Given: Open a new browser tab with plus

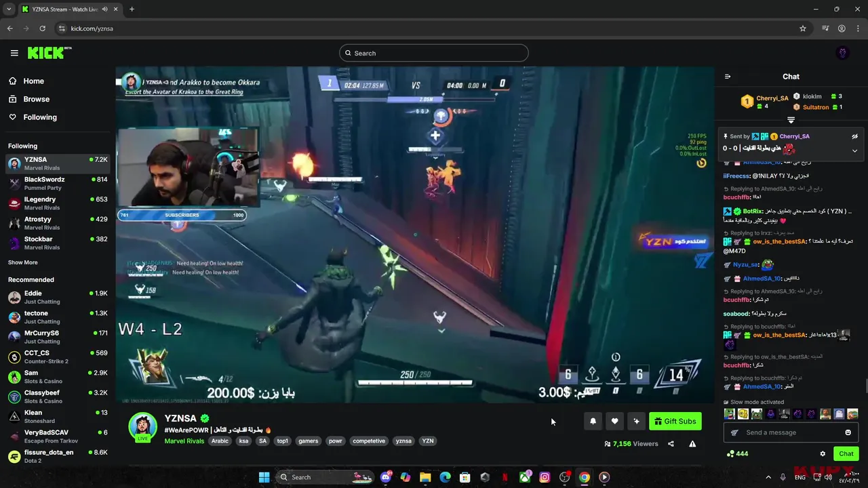Looking at the screenshot, I should (x=132, y=9).
